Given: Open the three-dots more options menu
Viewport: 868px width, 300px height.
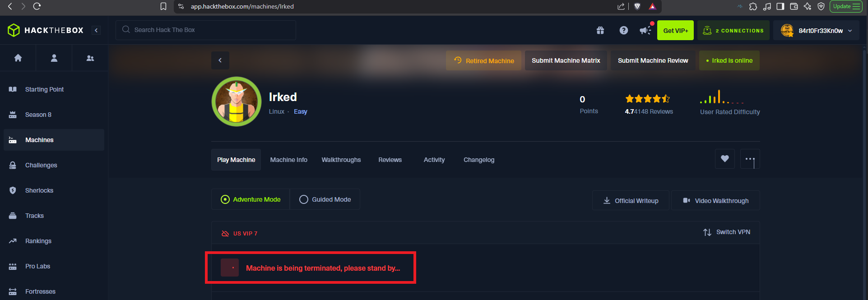Looking at the screenshot, I should click(x=750, y=159).
